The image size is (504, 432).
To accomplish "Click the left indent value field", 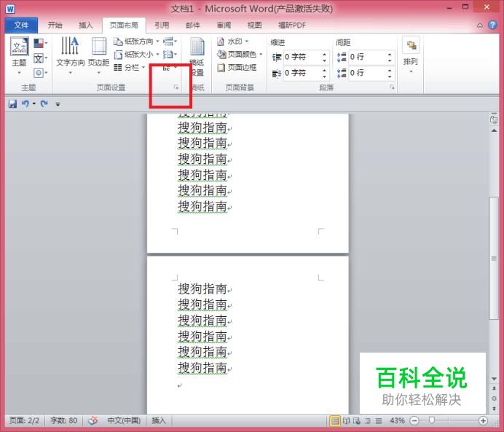I will (x=302, y=57).
